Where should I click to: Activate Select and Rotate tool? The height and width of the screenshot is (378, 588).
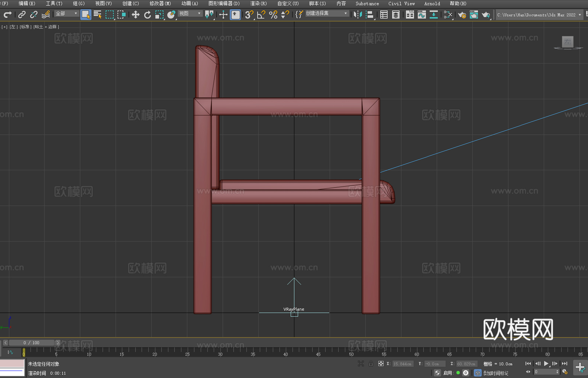tap(148, 14)
